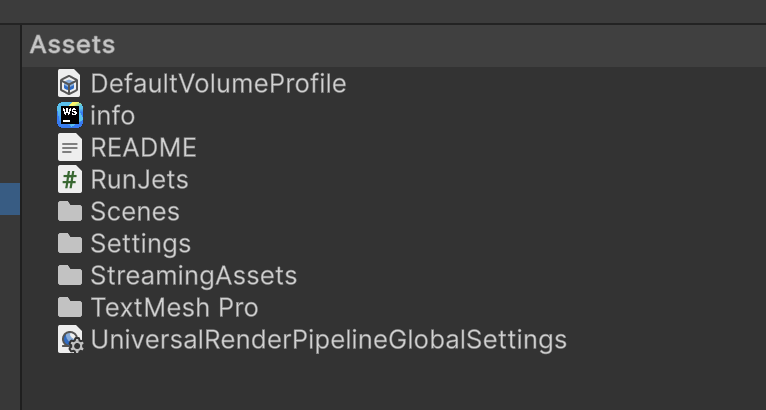
Task: Click the Assets header path label
Action: [x=72, y=45]
